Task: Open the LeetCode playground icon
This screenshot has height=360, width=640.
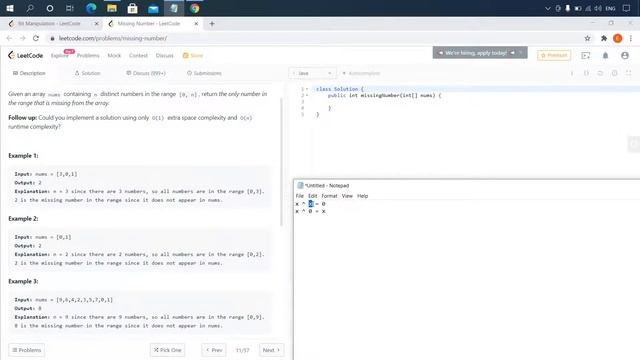Action: [586, 56]
